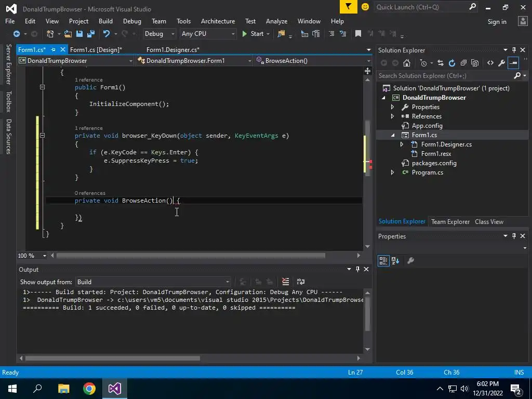Toggle auto-hide pin on Properties panel

(514, 236)
